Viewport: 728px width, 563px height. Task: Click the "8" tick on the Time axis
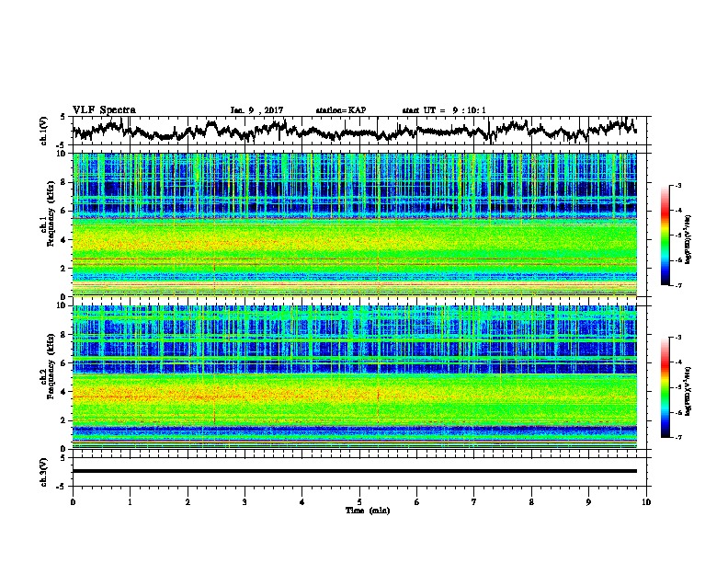point(531,502)
